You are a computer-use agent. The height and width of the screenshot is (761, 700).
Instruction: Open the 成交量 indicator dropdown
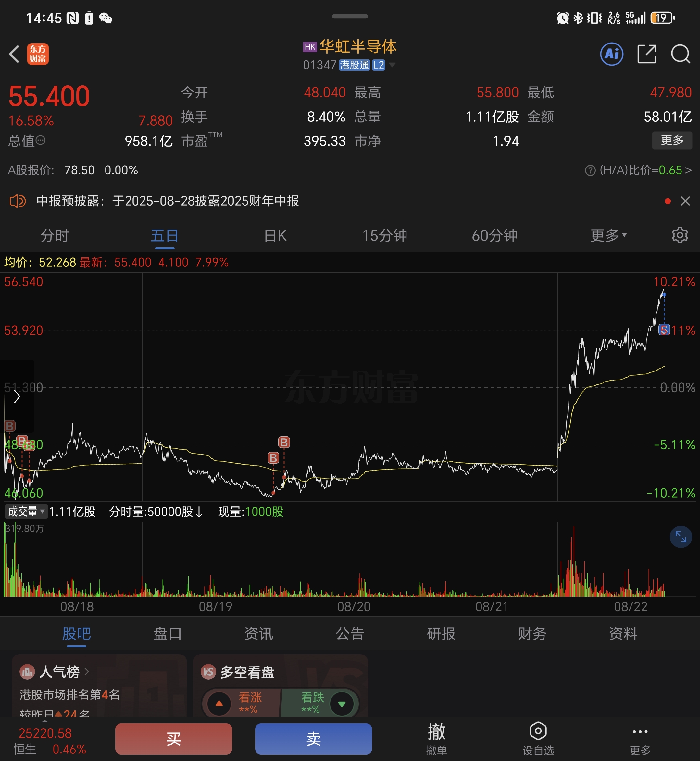26,511
